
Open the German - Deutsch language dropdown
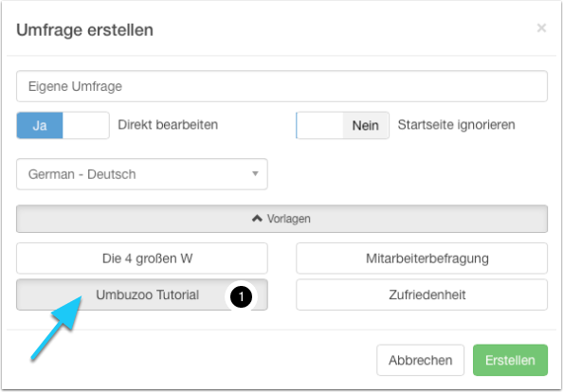[142, 174]
